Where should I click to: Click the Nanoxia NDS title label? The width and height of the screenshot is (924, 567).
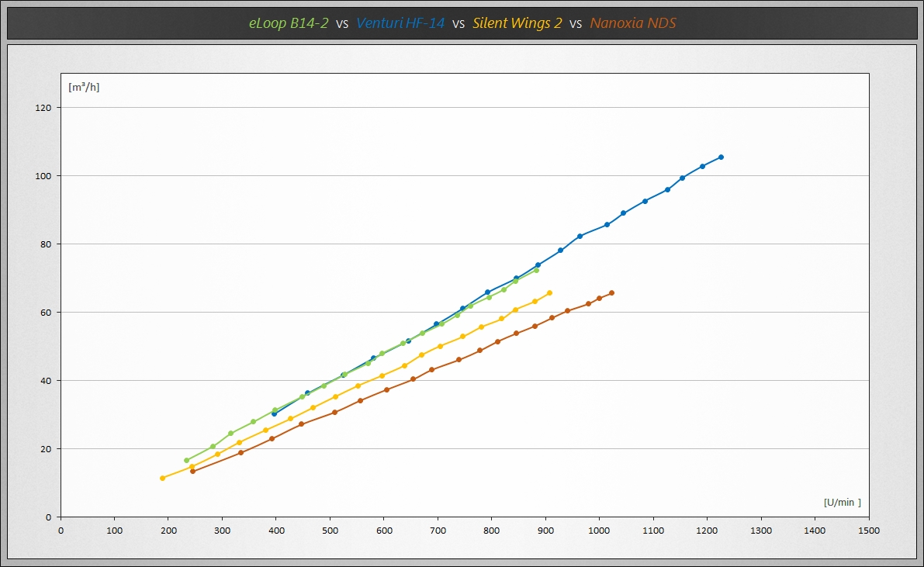[633, 23]
